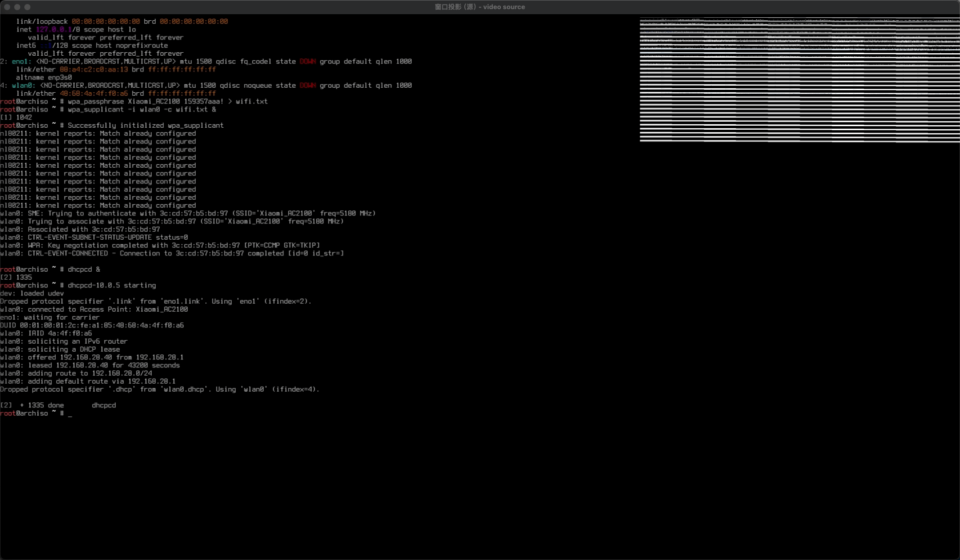Image resolution: width=960 pixels, height=560 pixels.
Task: Click 'WPA: Key negotiation completed' line
Action: tap(160, 245)
